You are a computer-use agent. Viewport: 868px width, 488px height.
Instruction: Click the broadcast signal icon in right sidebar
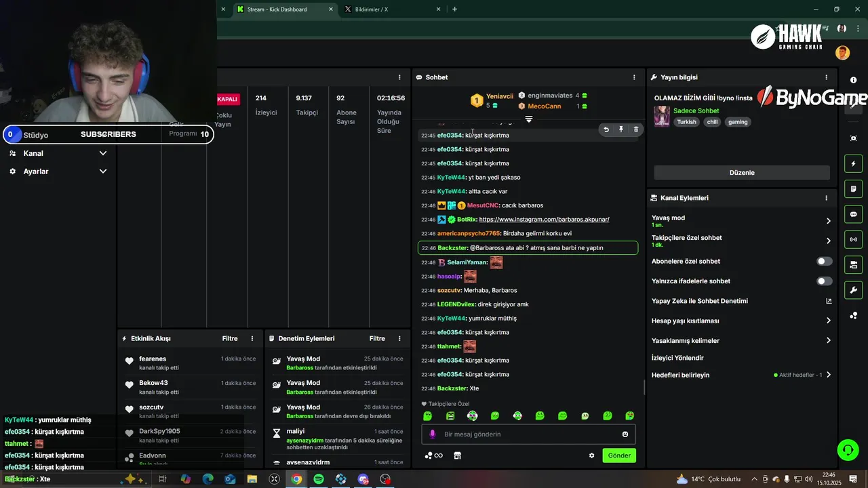click(854, 239)
